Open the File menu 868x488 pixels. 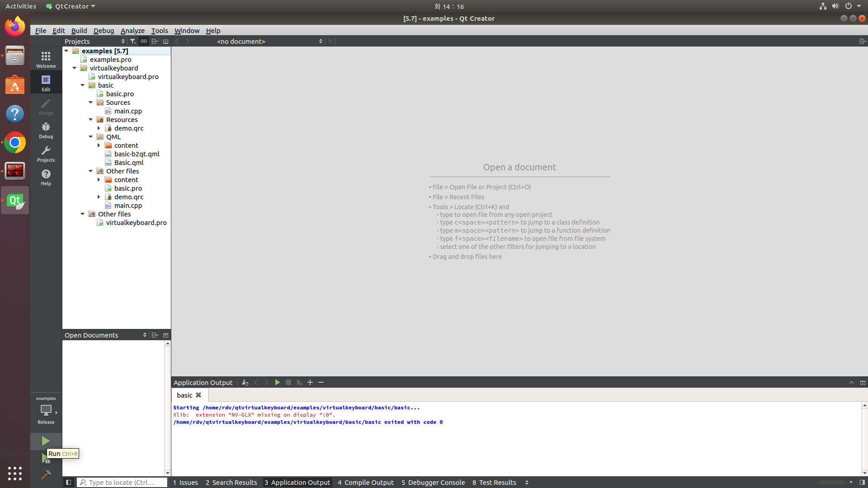pyautogui.click(x=41, y=30)
